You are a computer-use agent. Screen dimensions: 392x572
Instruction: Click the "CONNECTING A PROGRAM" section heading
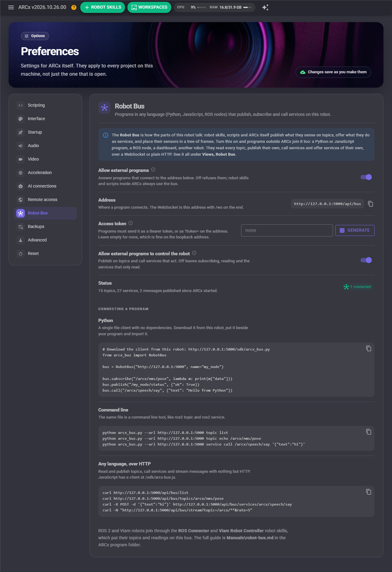123,309
